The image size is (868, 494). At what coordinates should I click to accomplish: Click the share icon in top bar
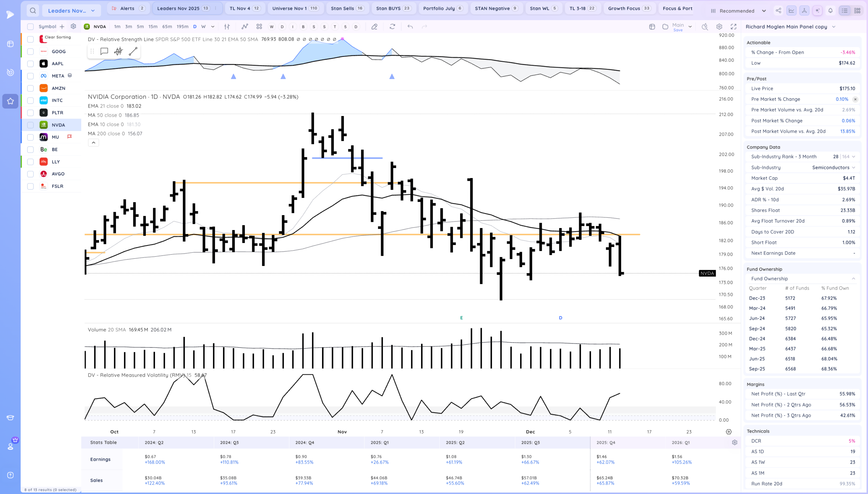click(778, 11)
